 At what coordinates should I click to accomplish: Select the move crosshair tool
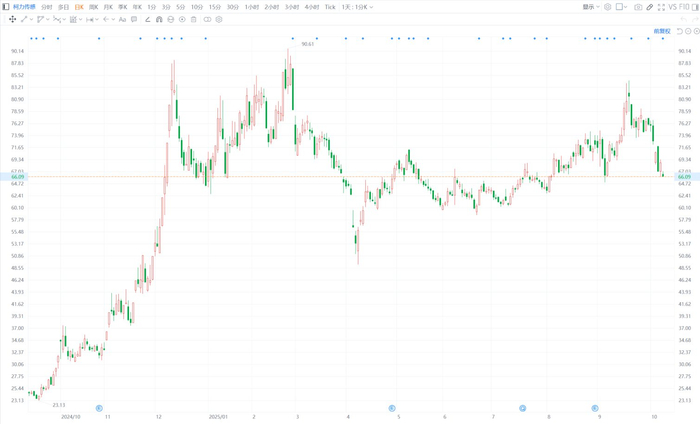point(12,19)
